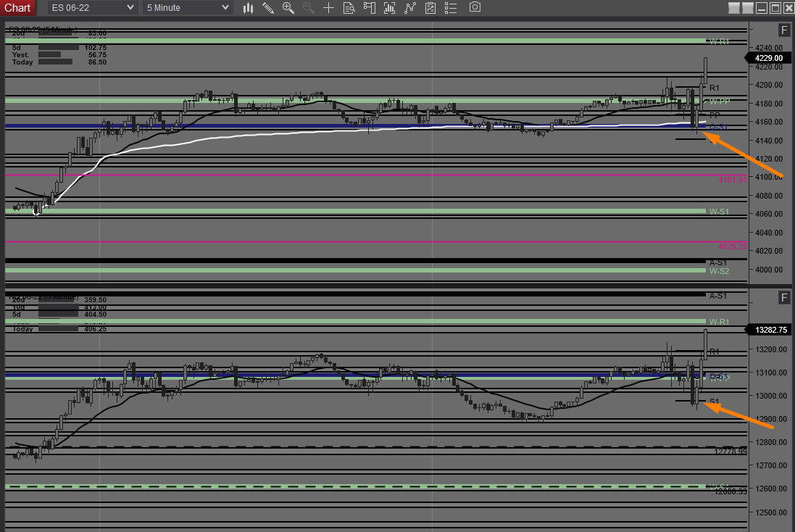Click the 4240.00 price axis label

click(x=769, y=48)
